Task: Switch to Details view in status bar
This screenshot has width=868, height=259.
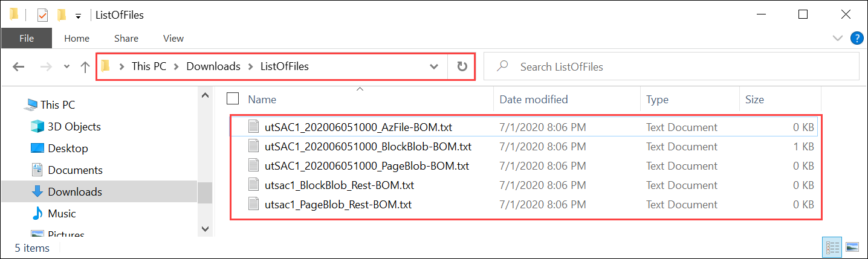Action: (x=832, y=247)
